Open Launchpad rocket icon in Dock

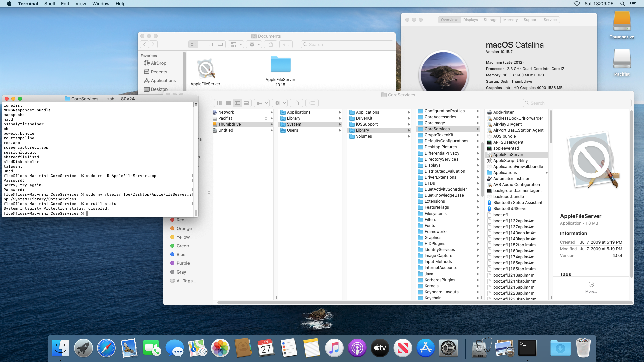(x=84, y=348)
